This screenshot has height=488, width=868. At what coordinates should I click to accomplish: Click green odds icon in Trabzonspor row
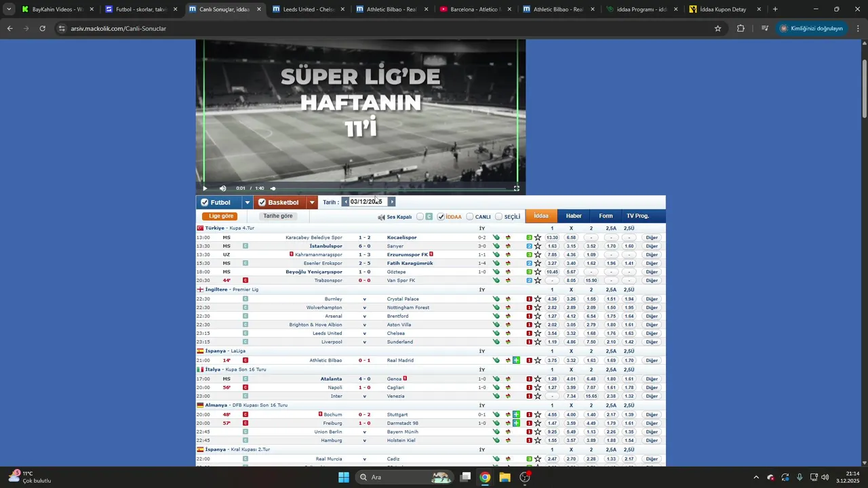496,281
